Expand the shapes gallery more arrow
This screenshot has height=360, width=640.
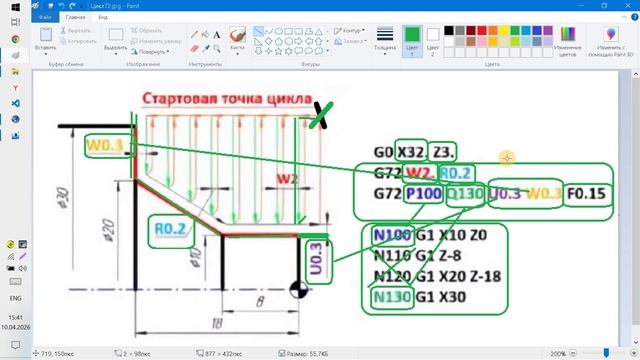click(328, 51)
